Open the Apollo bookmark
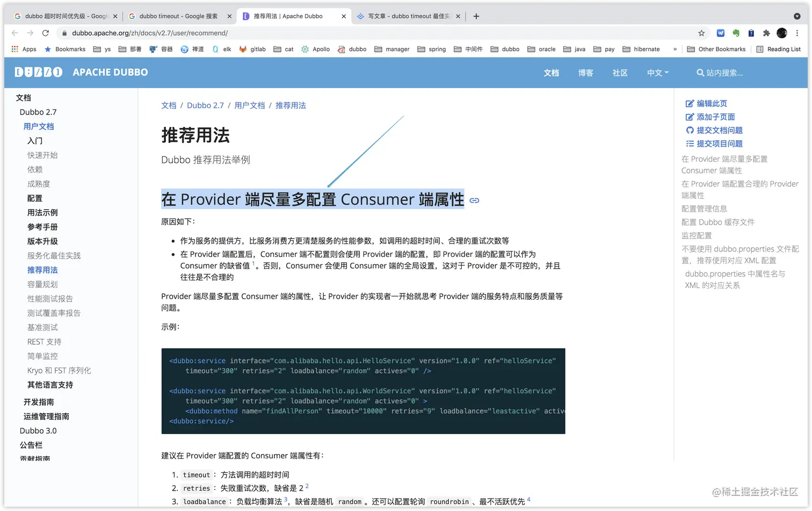 click(x=315, y=49)
